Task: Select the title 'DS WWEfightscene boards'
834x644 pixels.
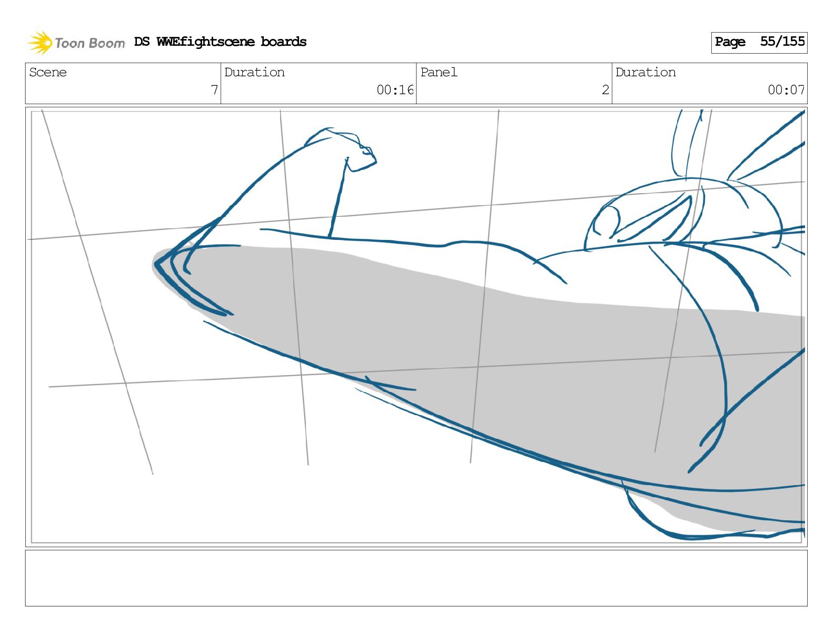Action: 220,42
